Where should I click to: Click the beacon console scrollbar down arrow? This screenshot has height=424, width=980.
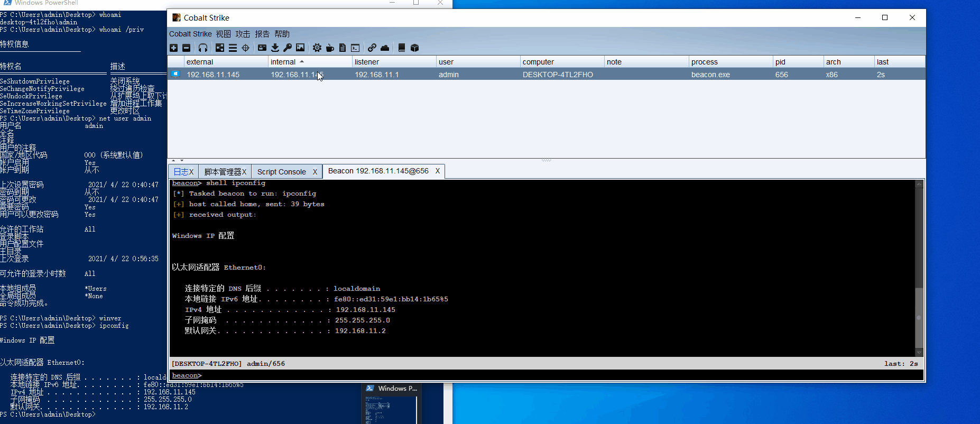click(919, 353)
